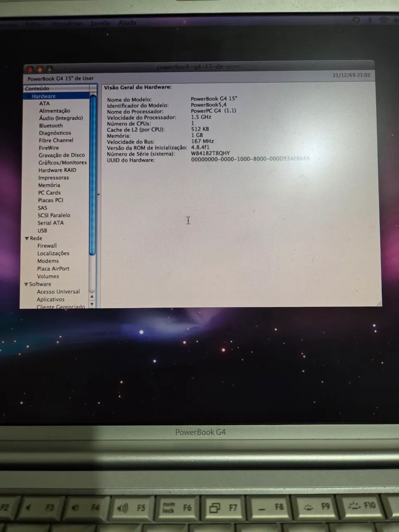Select Serial ATA entry

(x=51, y=223)
